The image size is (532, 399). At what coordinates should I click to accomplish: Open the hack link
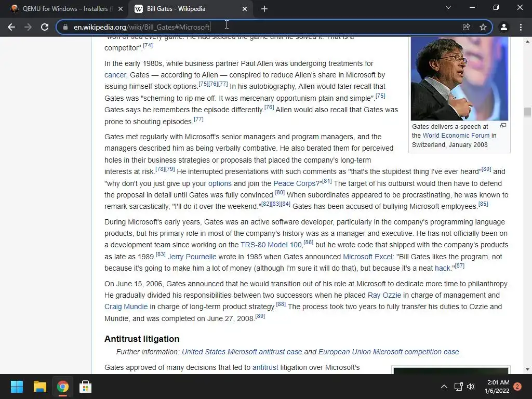coord(443,269)
